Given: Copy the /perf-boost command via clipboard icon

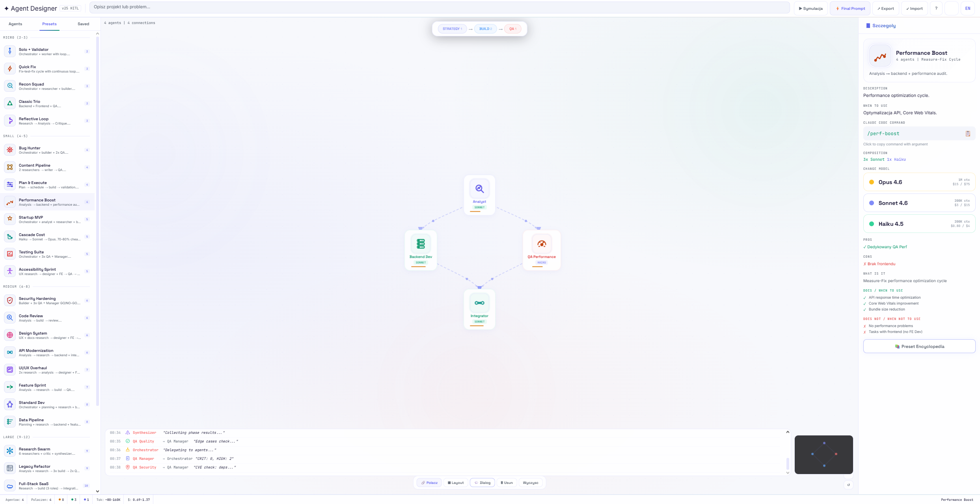Looking at the screenshot, I should (x=968, y=134).
